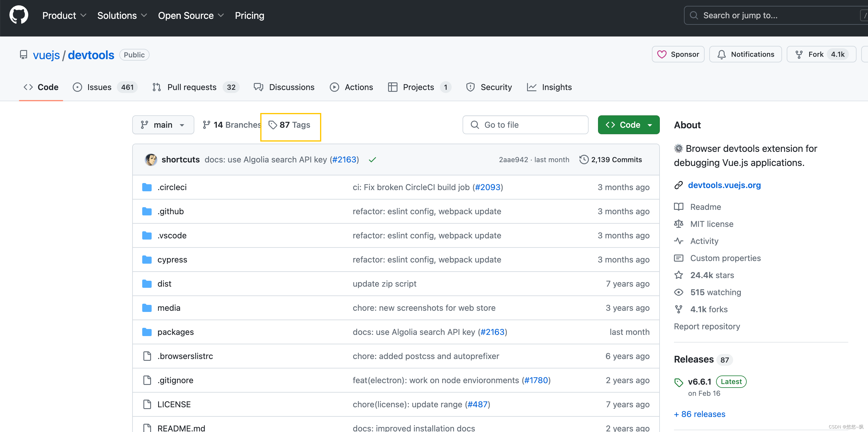
Task: Click the tag icon beside 87 Tags
Action: point(273,124)
